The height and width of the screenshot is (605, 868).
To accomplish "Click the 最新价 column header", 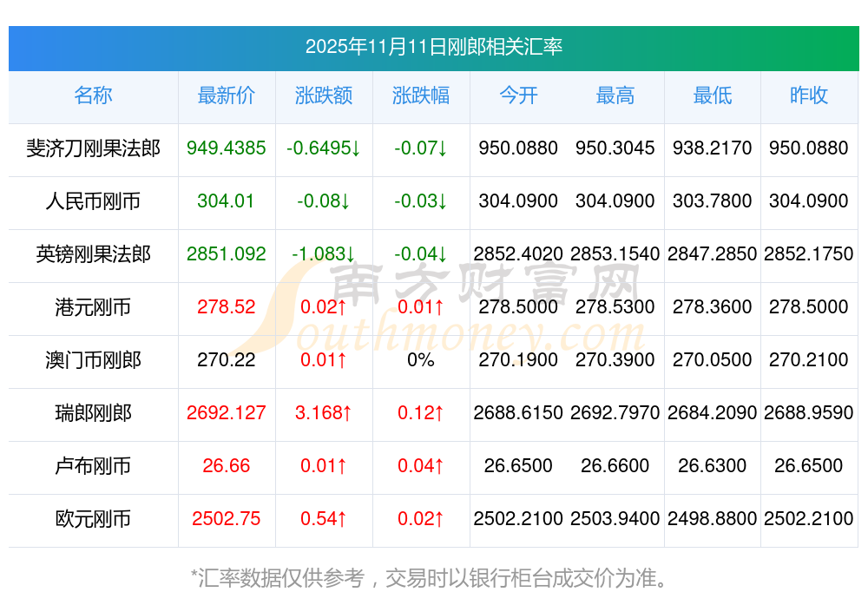I will 227,95.
